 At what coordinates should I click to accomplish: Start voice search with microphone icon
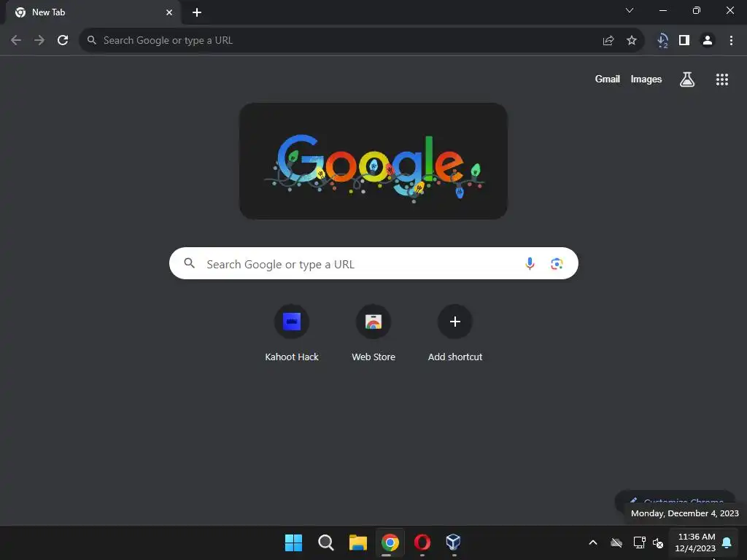coord(530,263)
